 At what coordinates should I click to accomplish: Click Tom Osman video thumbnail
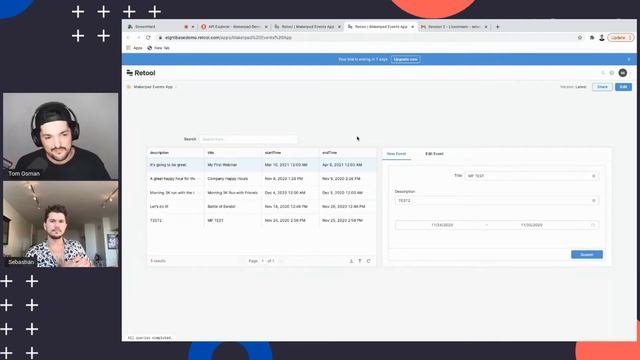(x=60, y=136)
